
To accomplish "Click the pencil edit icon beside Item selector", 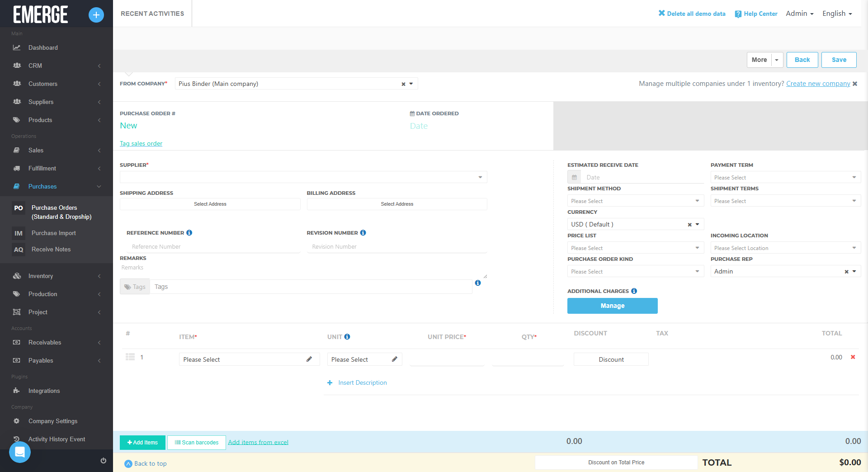I will pyautogui.click(x=309, y=359).
